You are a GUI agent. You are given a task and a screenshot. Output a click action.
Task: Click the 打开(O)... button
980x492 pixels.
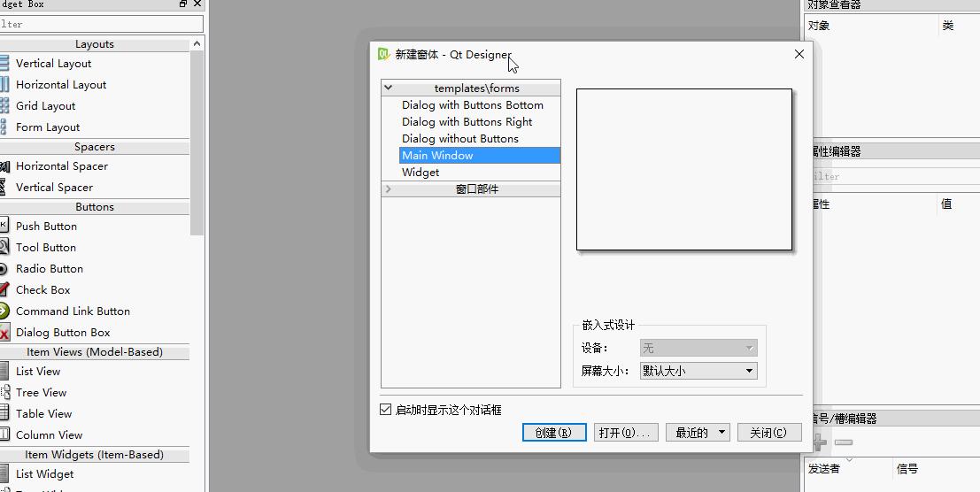[626, 433]
